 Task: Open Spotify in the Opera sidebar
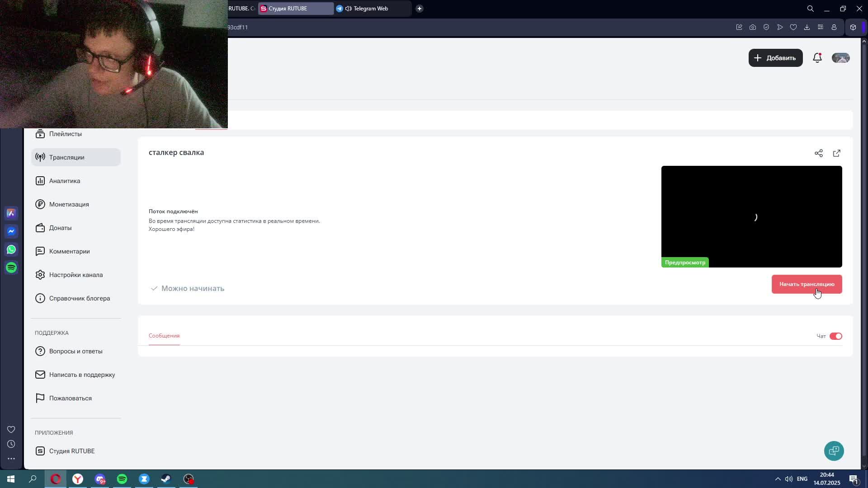pyautogui.click(x=11, y=267)
